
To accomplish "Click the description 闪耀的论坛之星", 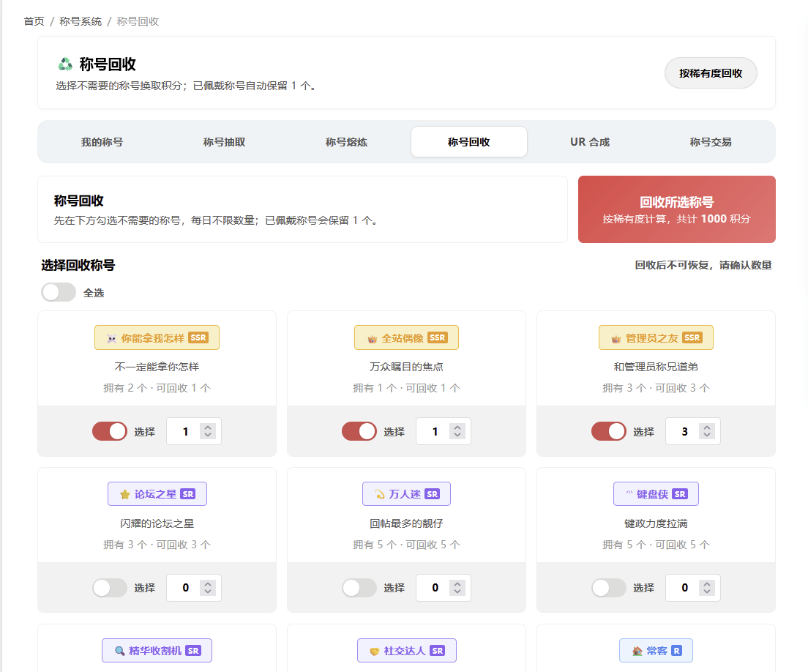I will pyautogui.click(x=157, y=523).
